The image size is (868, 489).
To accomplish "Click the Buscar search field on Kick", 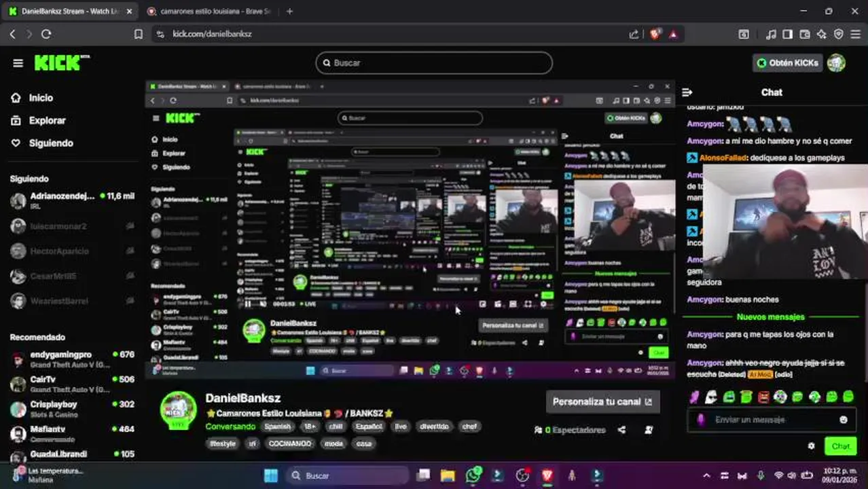I will [434, 62].
